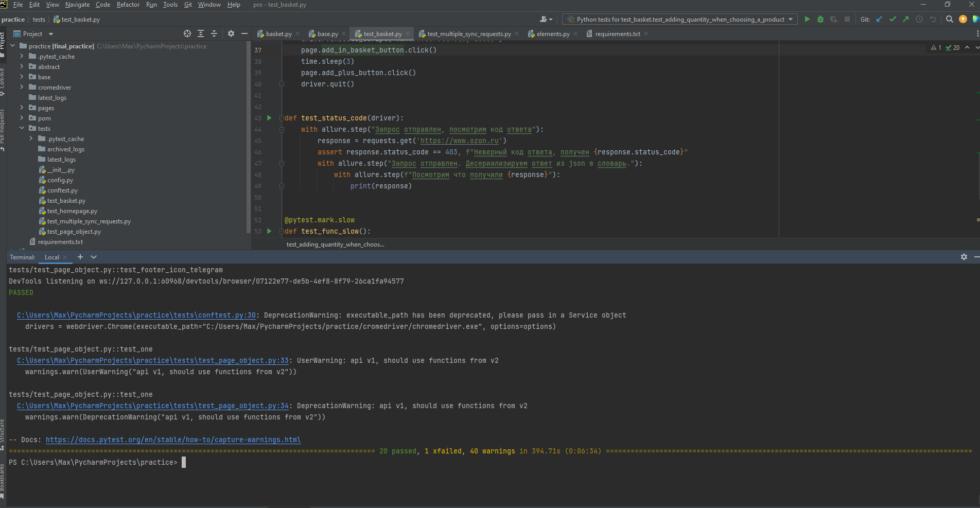Open Terminal settings gear

point(964,257)
